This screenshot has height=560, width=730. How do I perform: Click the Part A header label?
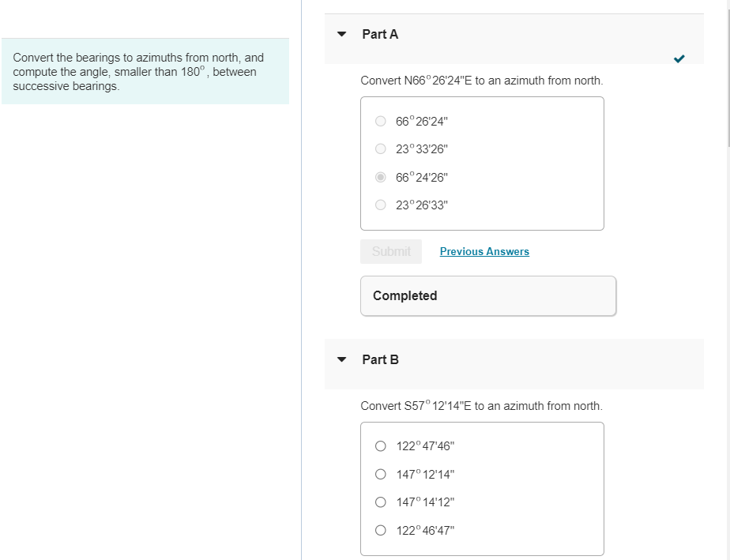379,34
